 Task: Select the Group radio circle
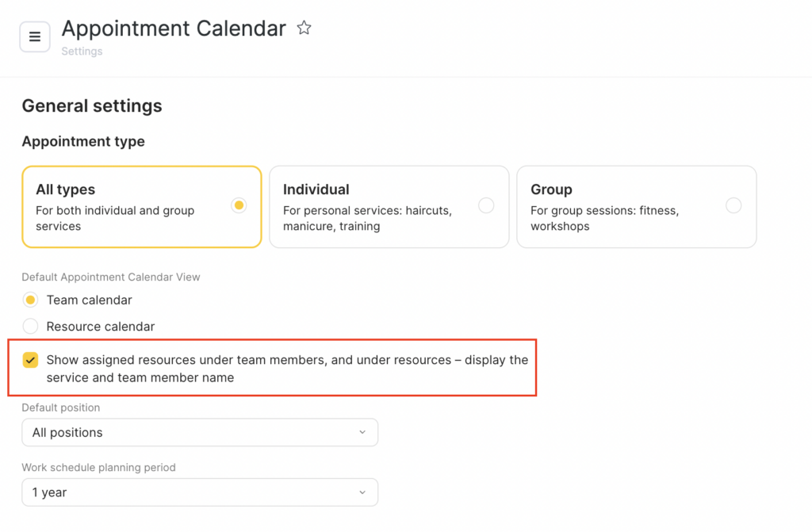click(x=733, y=205)
